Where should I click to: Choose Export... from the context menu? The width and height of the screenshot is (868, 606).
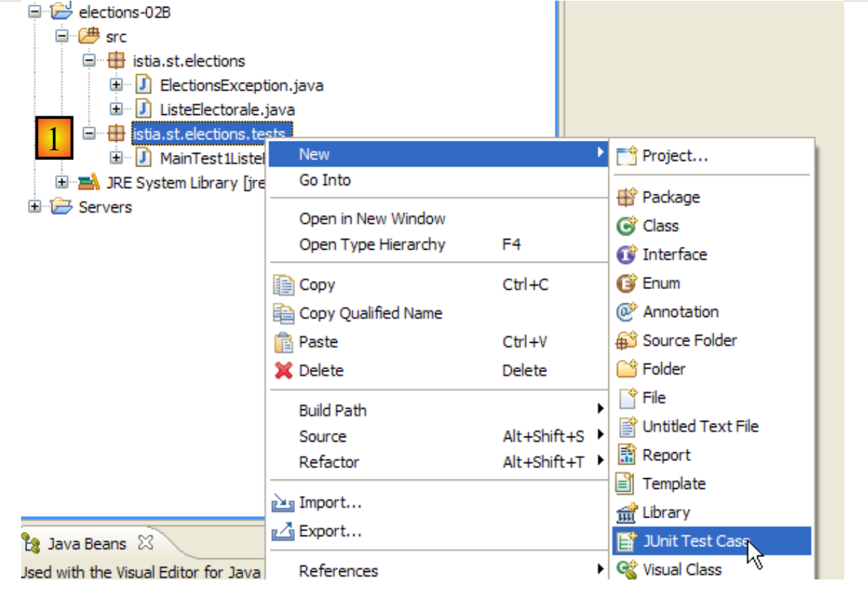click(330, 532)
